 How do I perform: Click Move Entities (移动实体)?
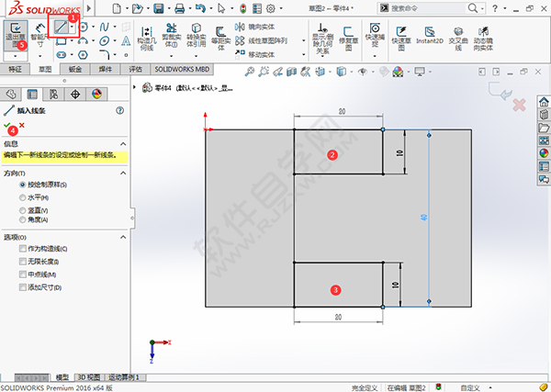pyautogui.click(x=255, y=54)
